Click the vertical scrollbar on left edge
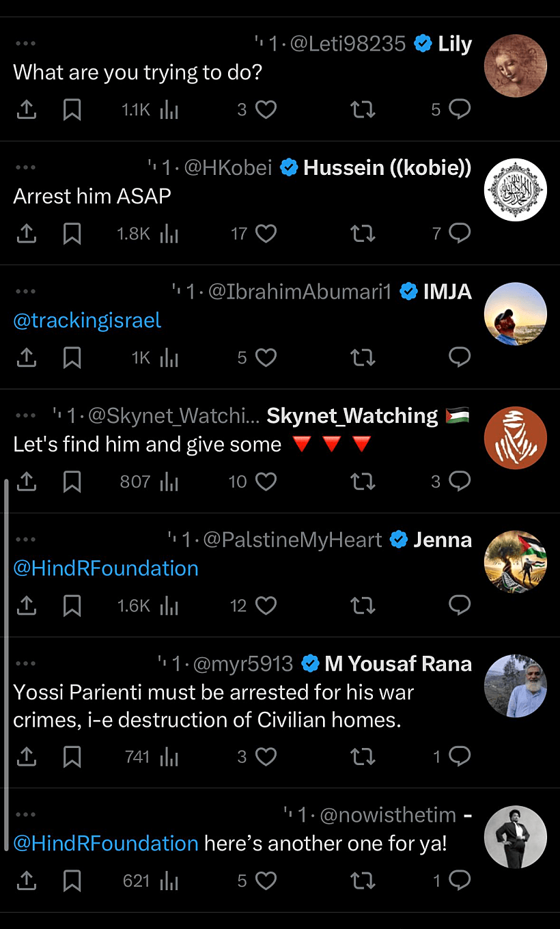 6,663
